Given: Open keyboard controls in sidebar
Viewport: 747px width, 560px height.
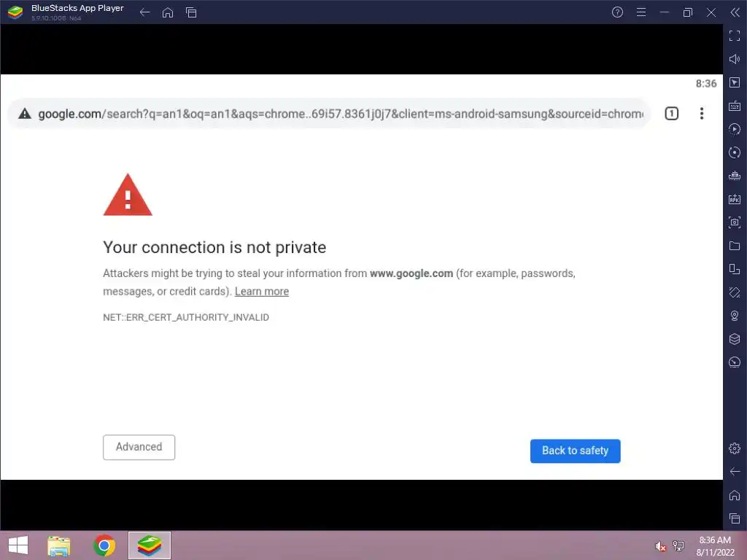Looking at the screenshot, I should [735, 106].
